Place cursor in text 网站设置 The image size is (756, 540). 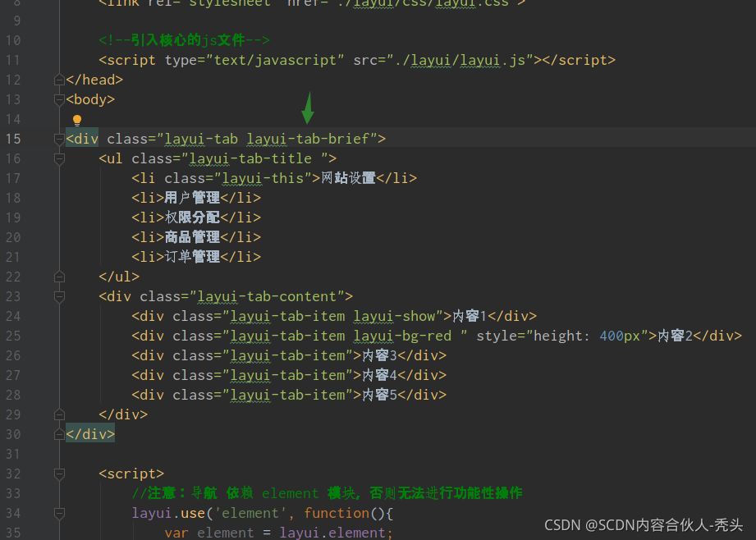(348, 178)
